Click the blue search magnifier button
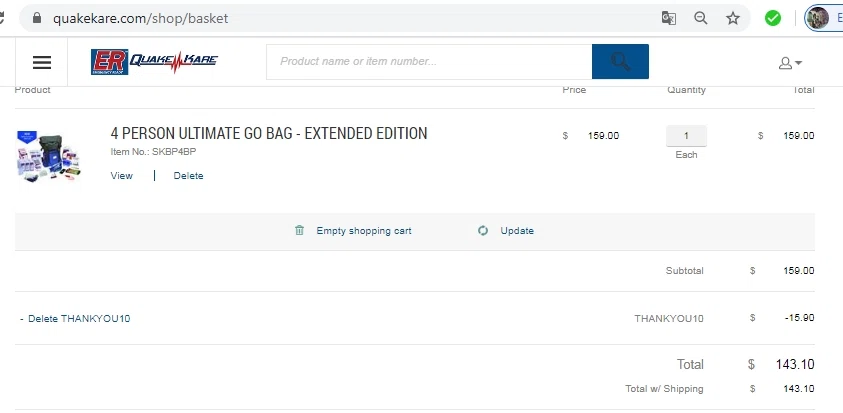The image size is (843, 413). pos(620,62)
